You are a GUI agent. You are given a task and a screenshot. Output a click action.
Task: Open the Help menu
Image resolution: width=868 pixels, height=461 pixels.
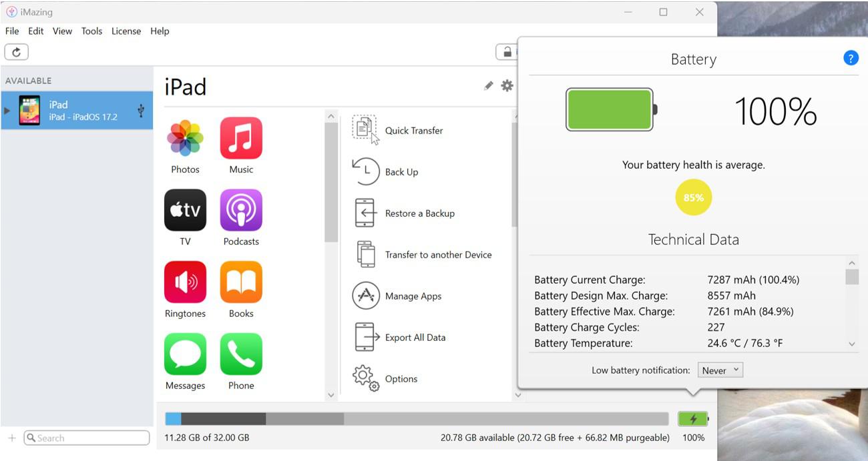[x=160, y=31]
